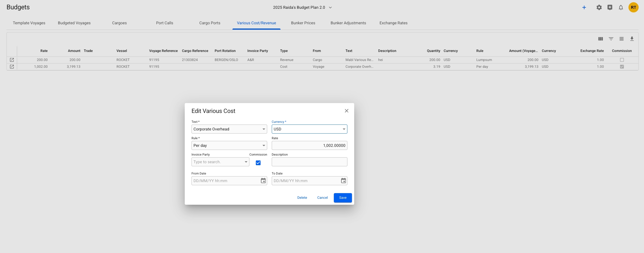Click the blue plus add icon
This screenshot has width=644, height=253.
tap(584, 8)
